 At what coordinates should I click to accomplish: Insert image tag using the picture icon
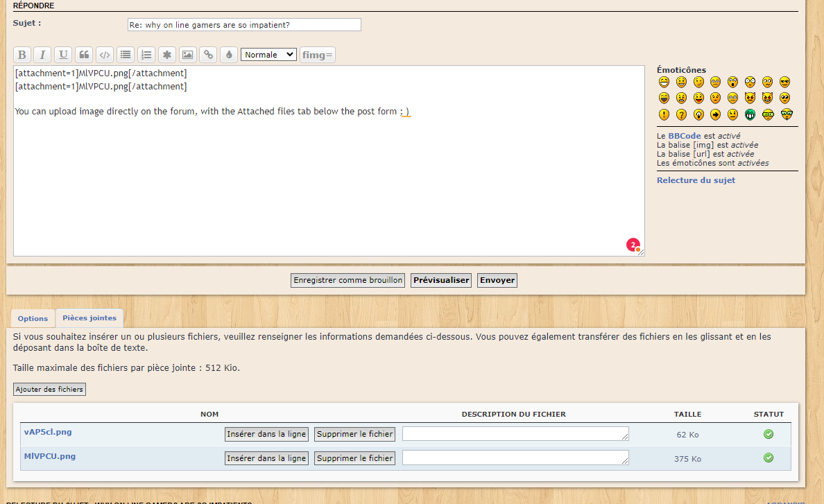coord(187,55)
